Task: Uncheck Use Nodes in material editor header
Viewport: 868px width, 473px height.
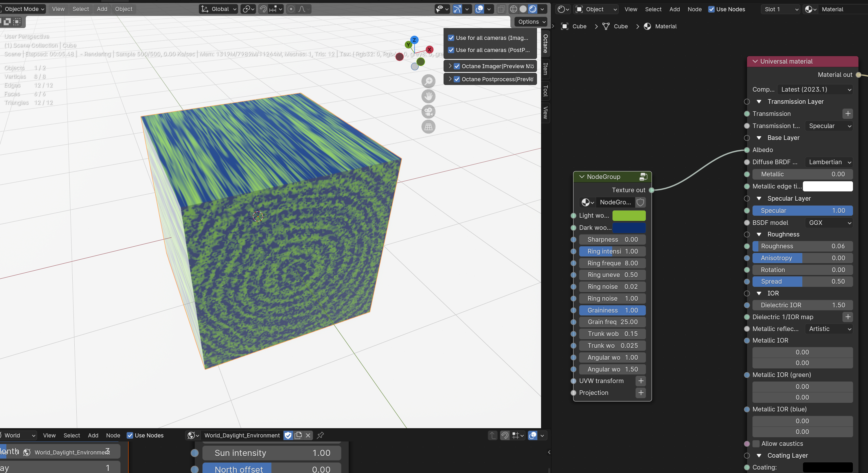Action: click(711, 10)
